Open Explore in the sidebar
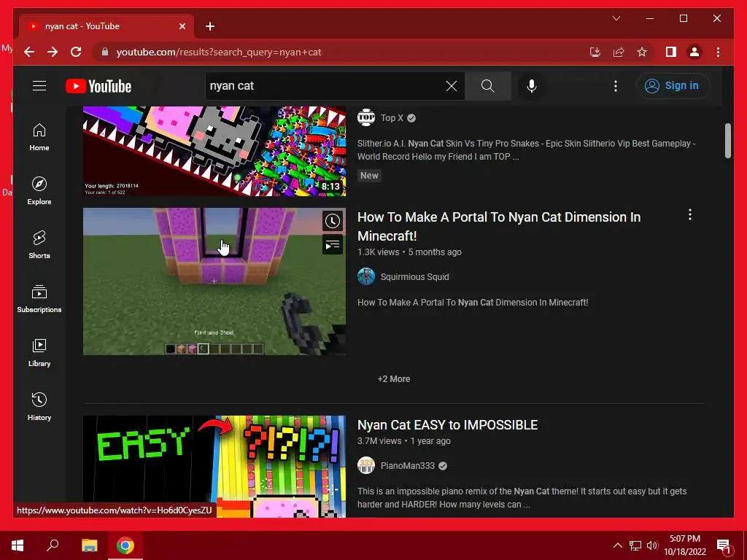Image resolution: width=747 pixels, height=560 pixels. (39, 191)
